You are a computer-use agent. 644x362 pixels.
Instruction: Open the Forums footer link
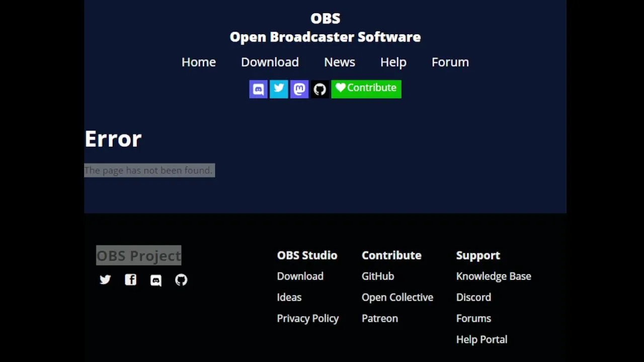pos(473,318)
